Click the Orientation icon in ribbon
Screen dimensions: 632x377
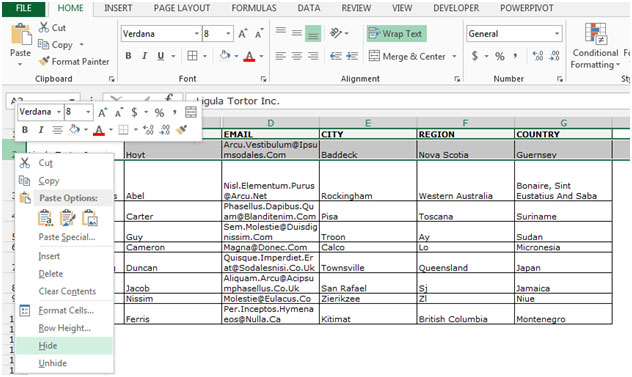tap(336, 33)
